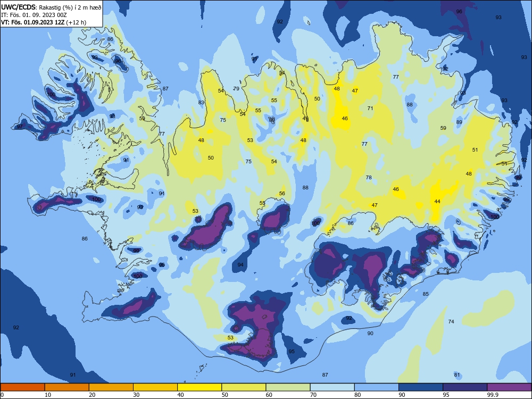Click the map humidity value '71'
Screen dimensions: 532x399
click(x=370, y=108)
